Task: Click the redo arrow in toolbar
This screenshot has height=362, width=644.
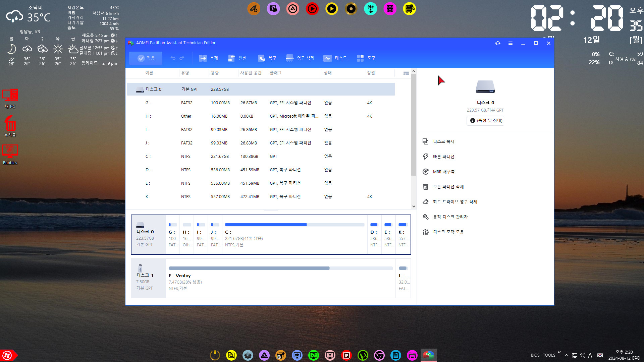Action: click(182, 58)
